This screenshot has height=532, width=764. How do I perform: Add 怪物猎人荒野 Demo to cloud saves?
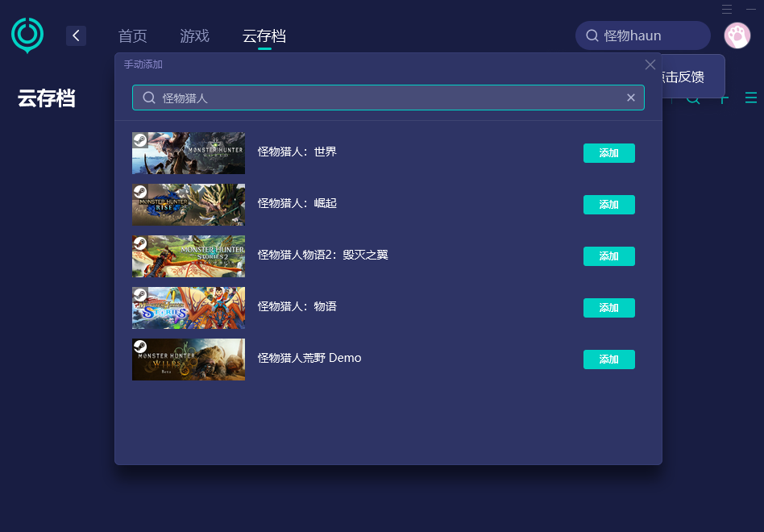[609, 360]
